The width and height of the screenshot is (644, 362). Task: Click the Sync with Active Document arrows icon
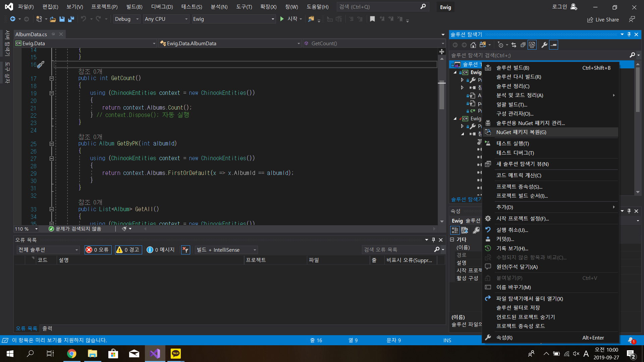514,45
